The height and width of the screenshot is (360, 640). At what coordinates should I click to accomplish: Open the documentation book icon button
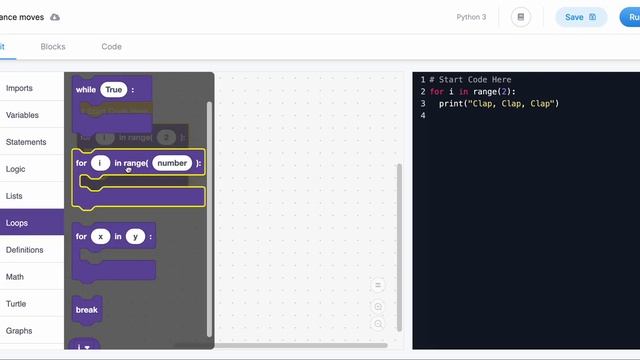[x=521, y=17]
